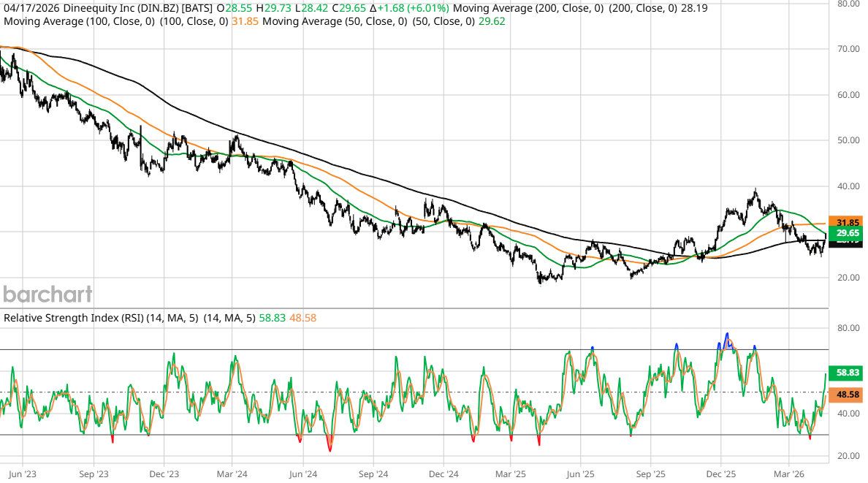The height and width of the screenshot is (483, 868).
Task: Click the orange 31.85 price tag on the axis
Action: pos(846,223)
